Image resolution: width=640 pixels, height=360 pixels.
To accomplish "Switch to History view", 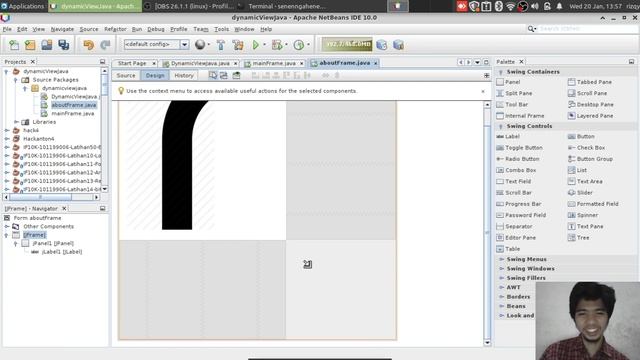I will [184, 76].
